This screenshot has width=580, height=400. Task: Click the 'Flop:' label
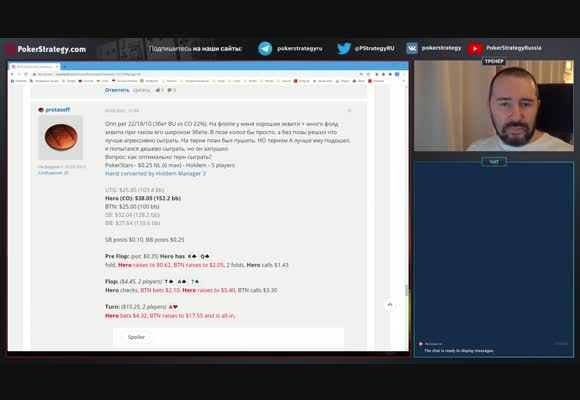(x=112, y=282)
